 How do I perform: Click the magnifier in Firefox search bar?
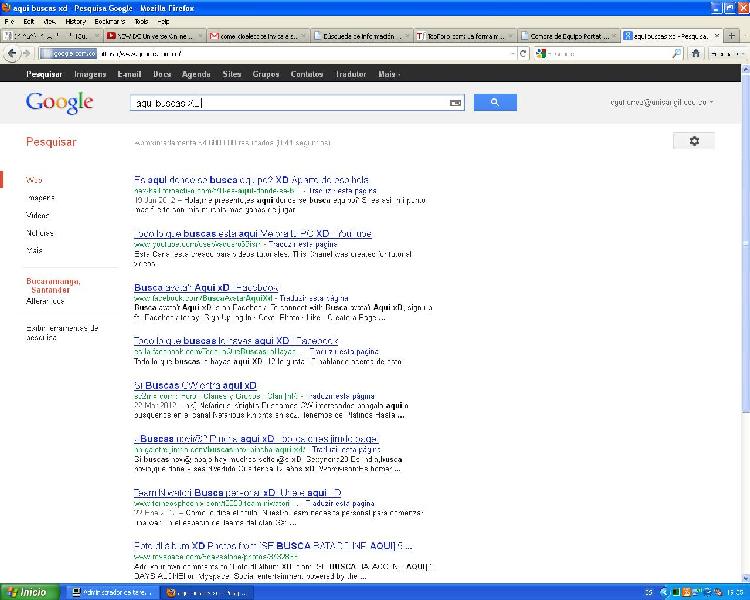coord(676,54)
